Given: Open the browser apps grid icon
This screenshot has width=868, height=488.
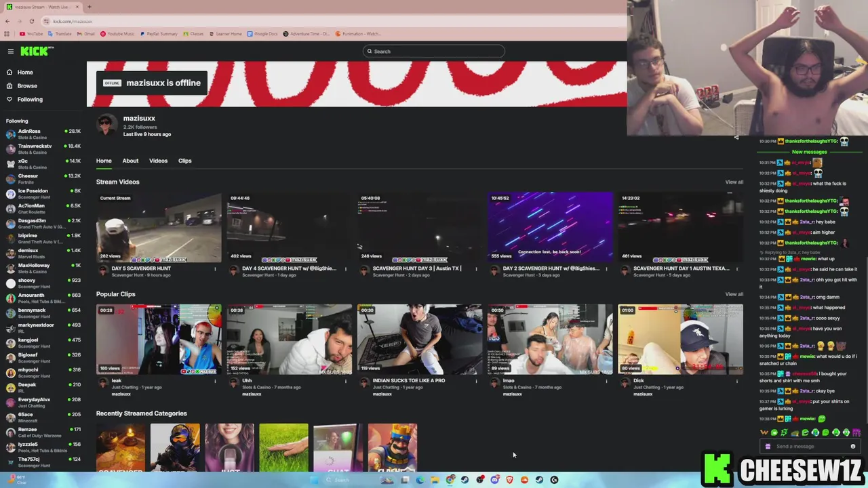Looking at the screenshot, I should click(7, 34).
